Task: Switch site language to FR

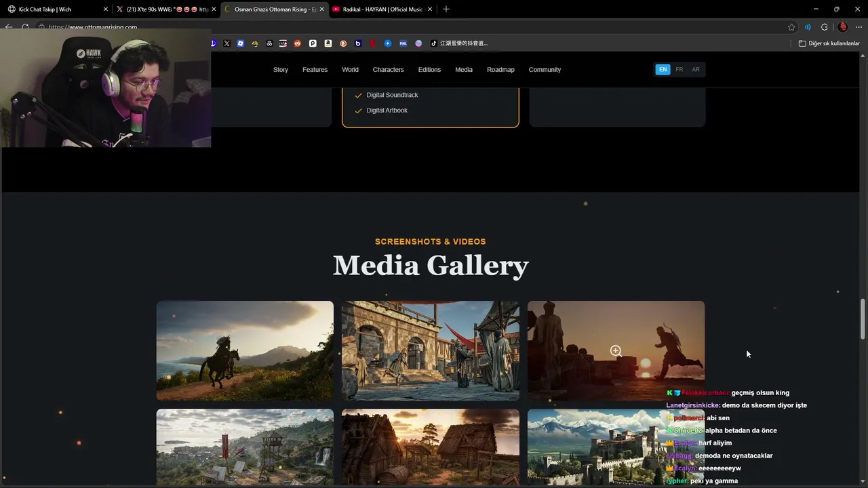Action: coord(679,70)
